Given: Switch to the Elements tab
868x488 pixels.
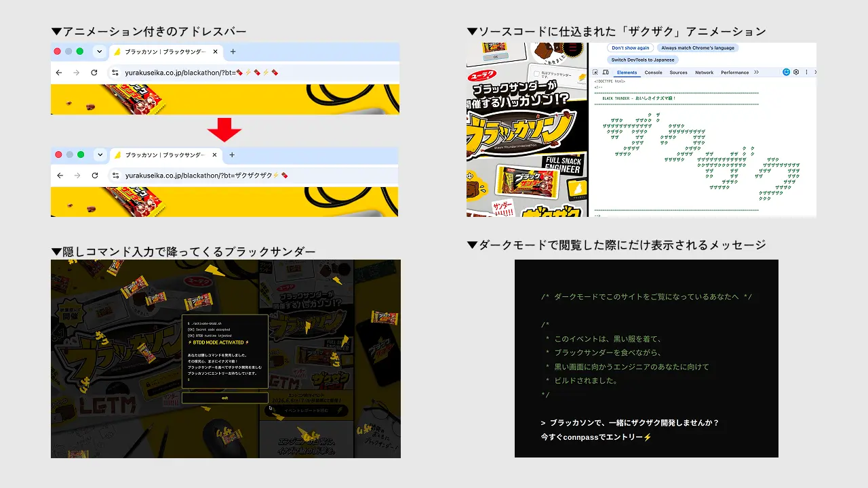Looking at the screenshot, I should pyautogui.click(x=627, y=73).
